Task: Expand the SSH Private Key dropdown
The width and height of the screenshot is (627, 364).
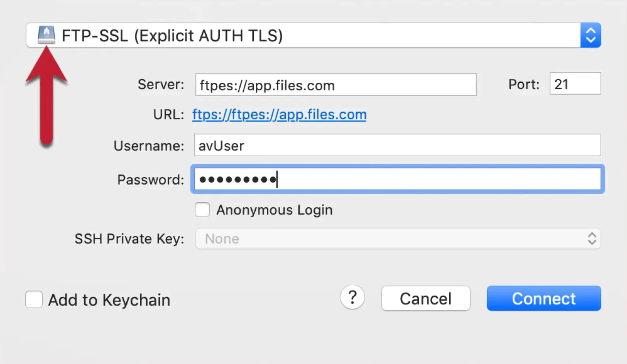Action: pyautogui.click(x=398, y=239)
